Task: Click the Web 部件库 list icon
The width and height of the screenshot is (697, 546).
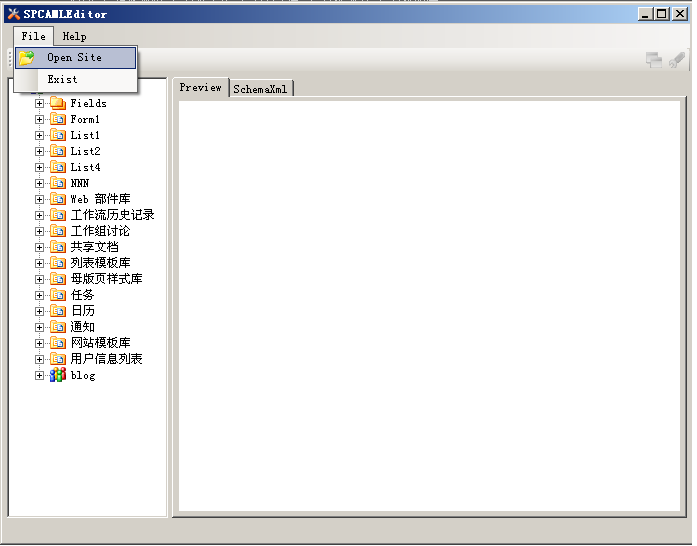Action: click(x=58, y=199)
